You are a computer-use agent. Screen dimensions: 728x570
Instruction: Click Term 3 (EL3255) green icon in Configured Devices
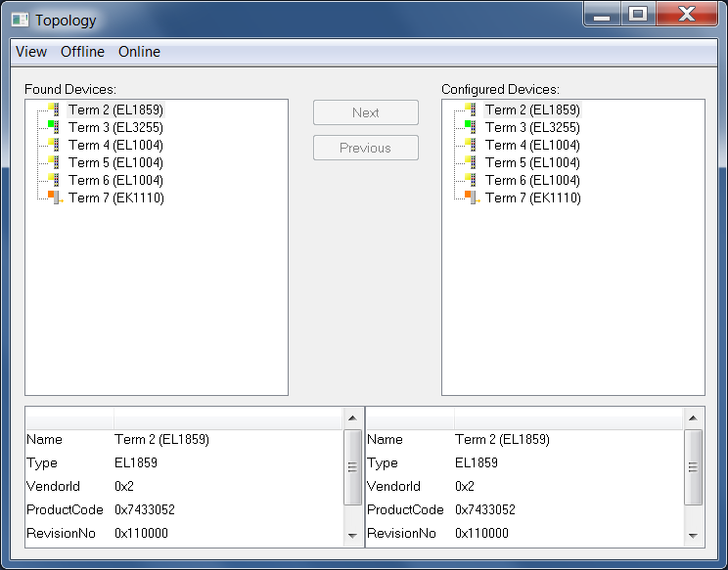click(x=471, y=127)
